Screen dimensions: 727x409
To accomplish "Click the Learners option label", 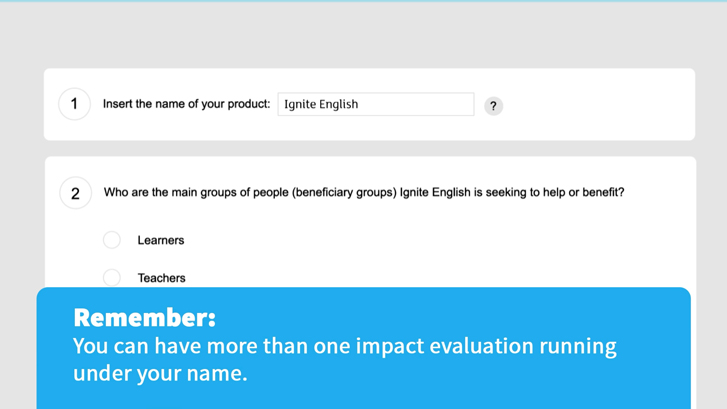I will point(161,241).
